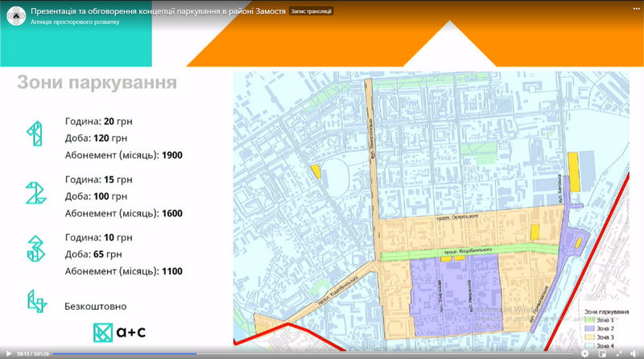The width and height of the screenshot is (644, 359).
Task: Click the Зони паркування slide heading
Action: point(97,83)
